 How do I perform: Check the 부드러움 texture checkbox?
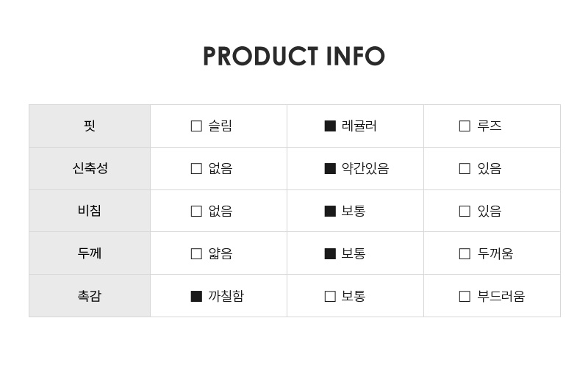pos(465,296)
